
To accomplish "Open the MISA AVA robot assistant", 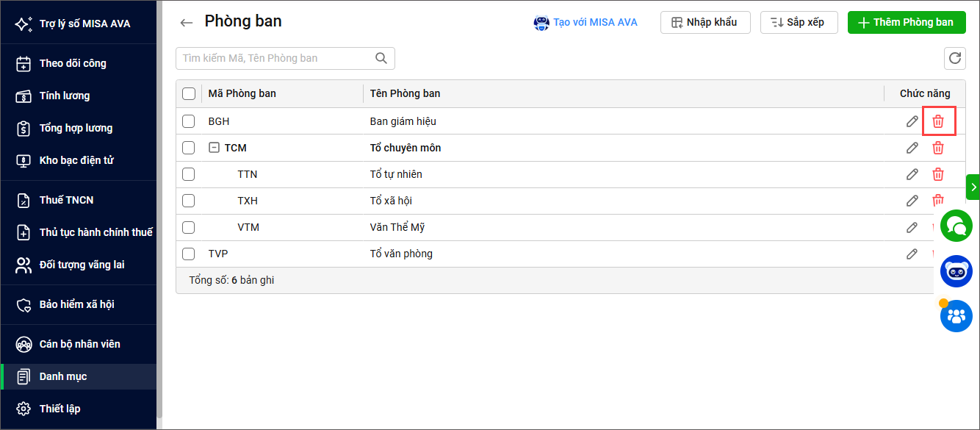I will coord(956,271).
